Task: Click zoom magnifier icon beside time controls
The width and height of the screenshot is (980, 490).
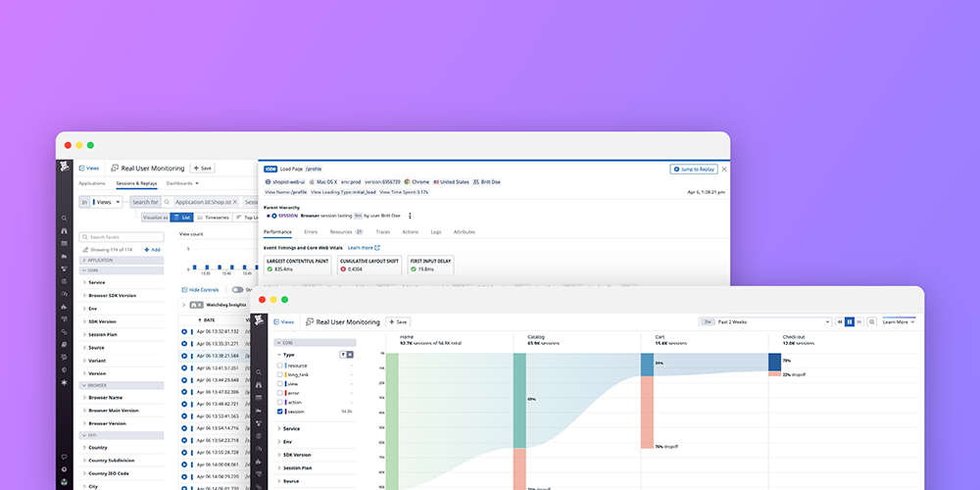Action: click(872, 321)
